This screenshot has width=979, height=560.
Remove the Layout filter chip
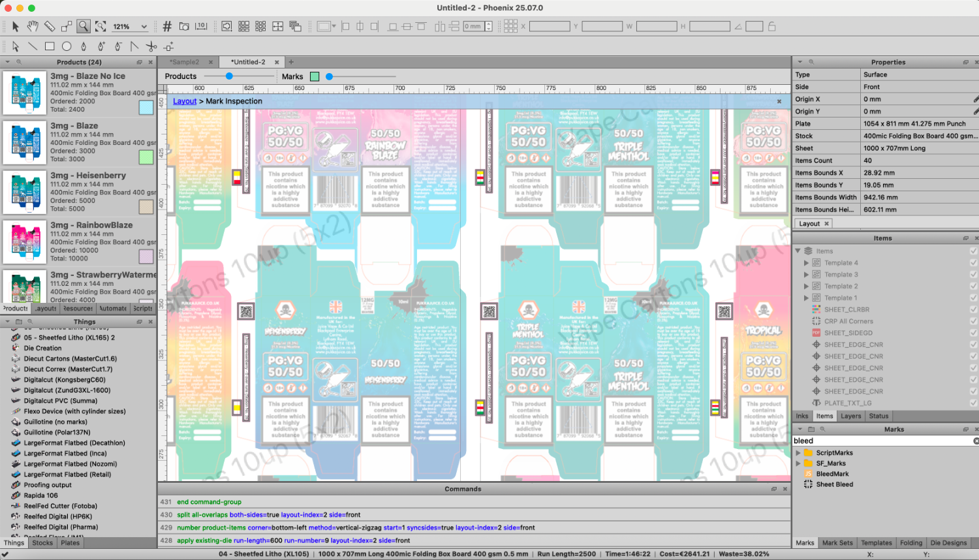coord(826,224)
